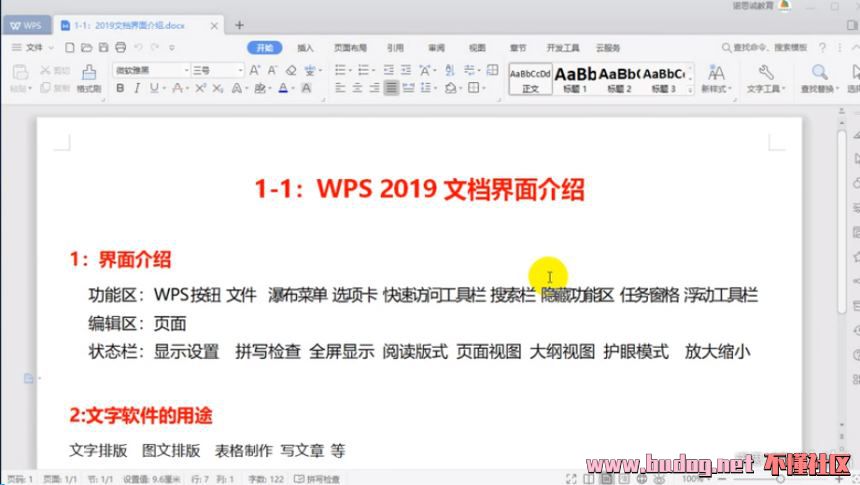The height and width of the screenshot is (485, 860).
Task: Open the font name dropdown (微软雅黑)
Action: tap(186, 70)
